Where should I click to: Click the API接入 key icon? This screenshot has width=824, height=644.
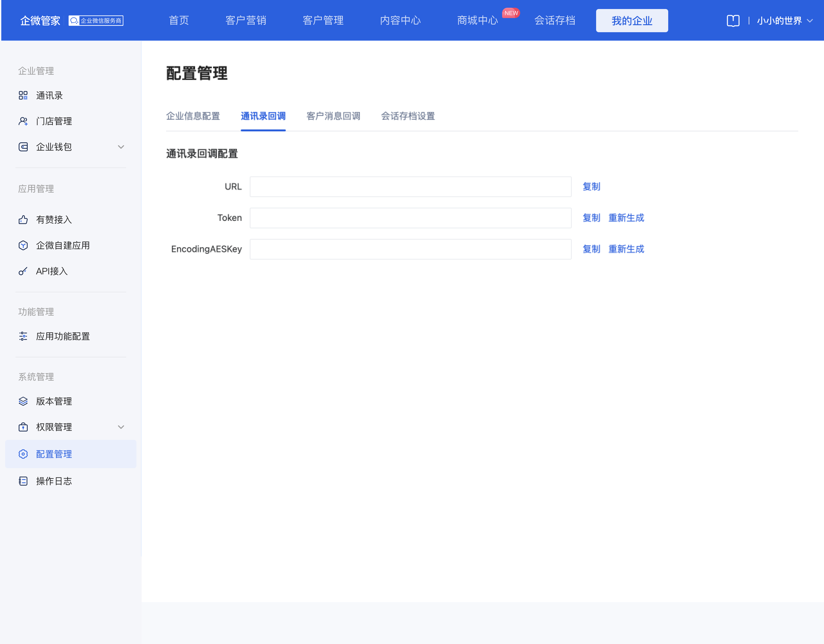coord(23,271)
